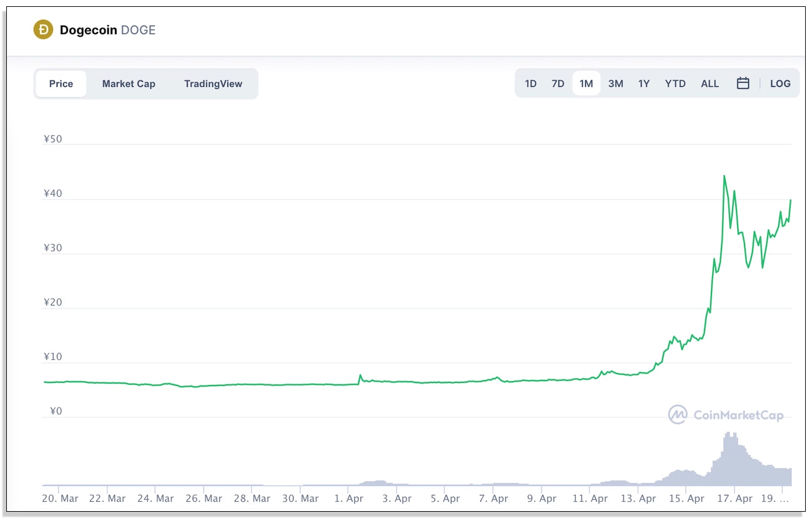Viewport: 812px width, 518px height.
Task: Click the small price spike at 1 Apr
Action: click(360, 376)
